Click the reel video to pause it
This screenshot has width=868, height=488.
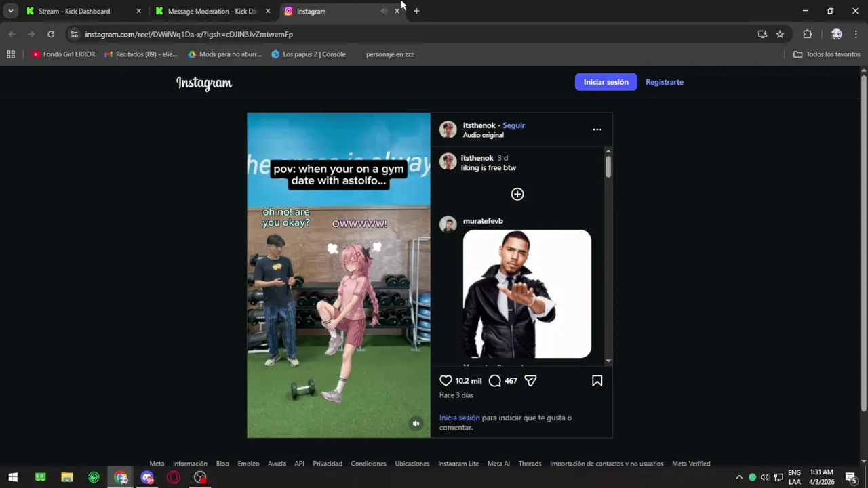338,274
